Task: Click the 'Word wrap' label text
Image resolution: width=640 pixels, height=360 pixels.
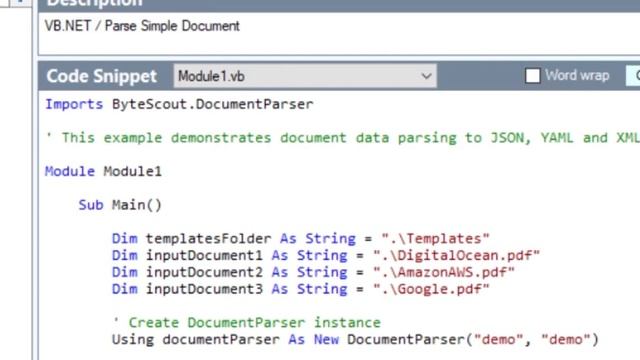Action: 577,76
